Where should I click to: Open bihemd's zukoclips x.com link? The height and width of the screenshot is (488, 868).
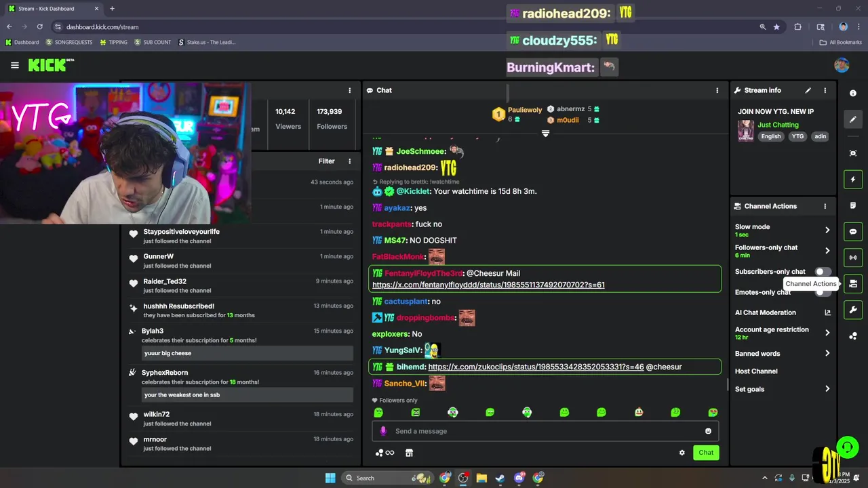(x=536, y=367)
